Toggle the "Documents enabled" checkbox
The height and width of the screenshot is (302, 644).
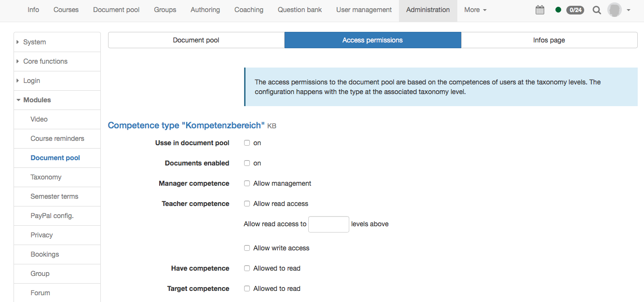point(247,164)
